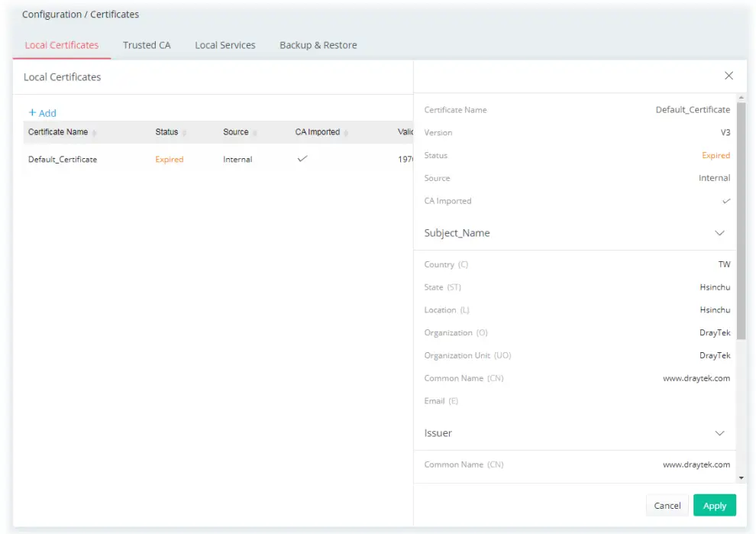The width and height of the screenshot is (756, 534).
Task: Select the Local Certificates tab
Action: [62, 45]
